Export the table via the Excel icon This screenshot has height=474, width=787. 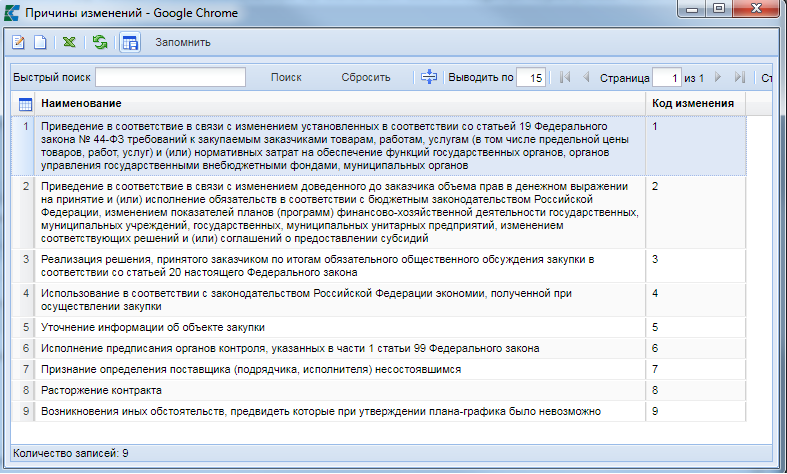pyautogui.click(x=69, y=42)
